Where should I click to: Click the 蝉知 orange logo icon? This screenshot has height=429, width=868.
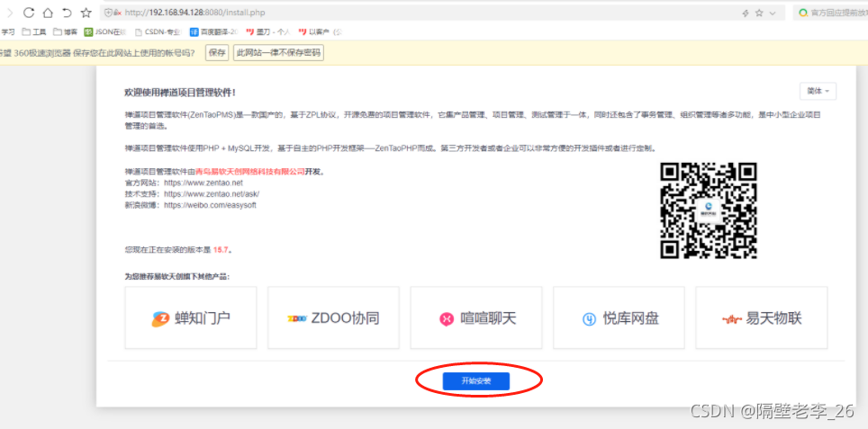coord(160,319)
